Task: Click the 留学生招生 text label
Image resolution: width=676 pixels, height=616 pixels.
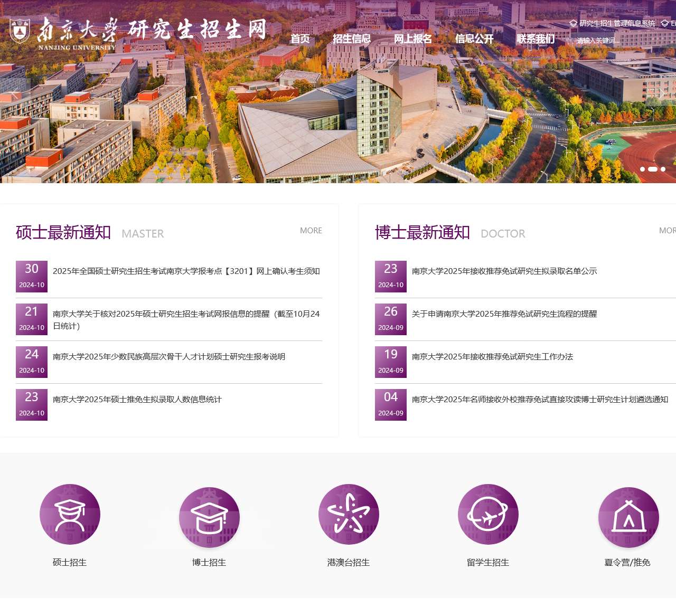Action: pyautogui.click(x=488, y=562)
